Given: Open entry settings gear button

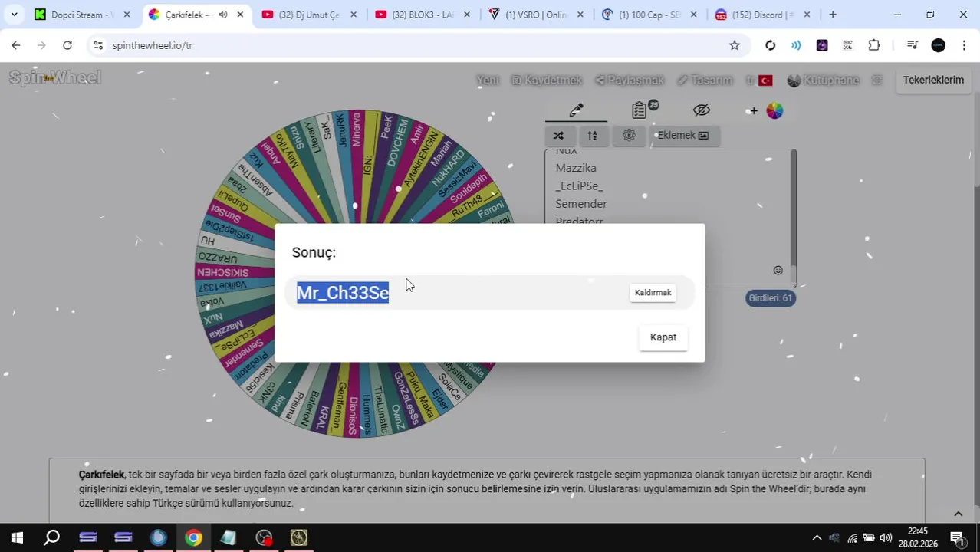Looking at the screenshot, I should [x=629, y=136].
